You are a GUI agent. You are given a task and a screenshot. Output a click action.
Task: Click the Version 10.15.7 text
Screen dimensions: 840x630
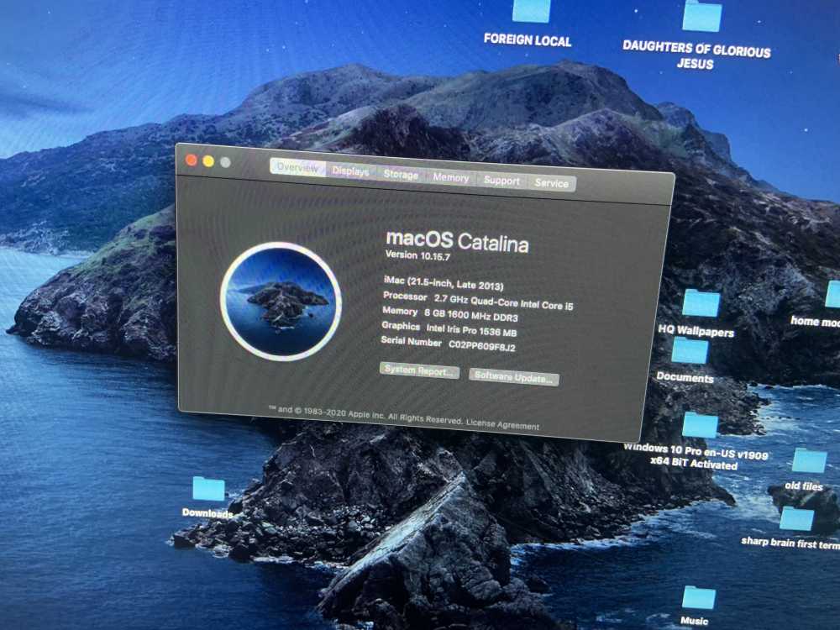click(417, 255)
